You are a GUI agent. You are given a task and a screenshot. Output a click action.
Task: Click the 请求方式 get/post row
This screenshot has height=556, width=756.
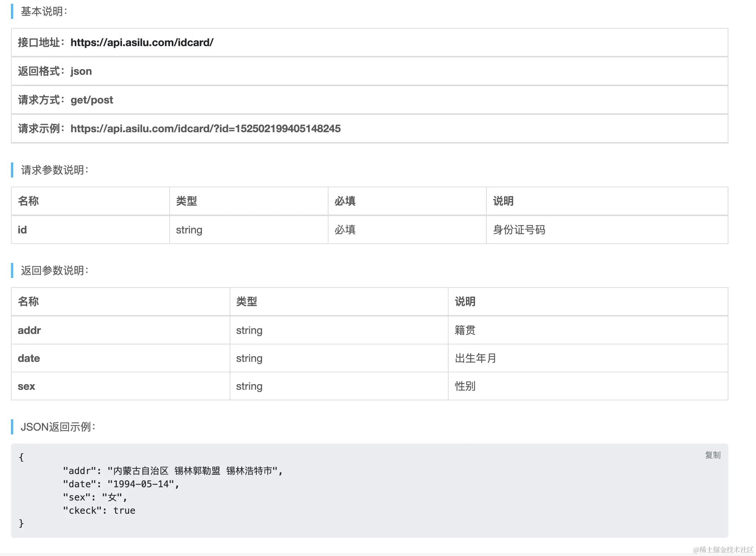pos(66,100)
